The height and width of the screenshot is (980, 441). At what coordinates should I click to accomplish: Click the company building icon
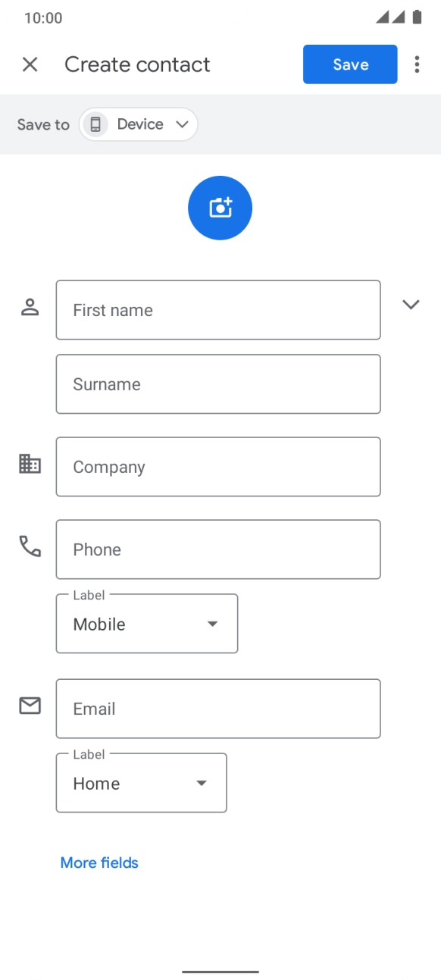coord(30,463)
